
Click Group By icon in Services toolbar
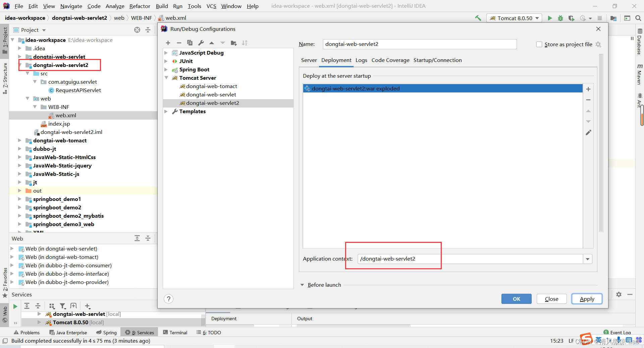[52, 306]
